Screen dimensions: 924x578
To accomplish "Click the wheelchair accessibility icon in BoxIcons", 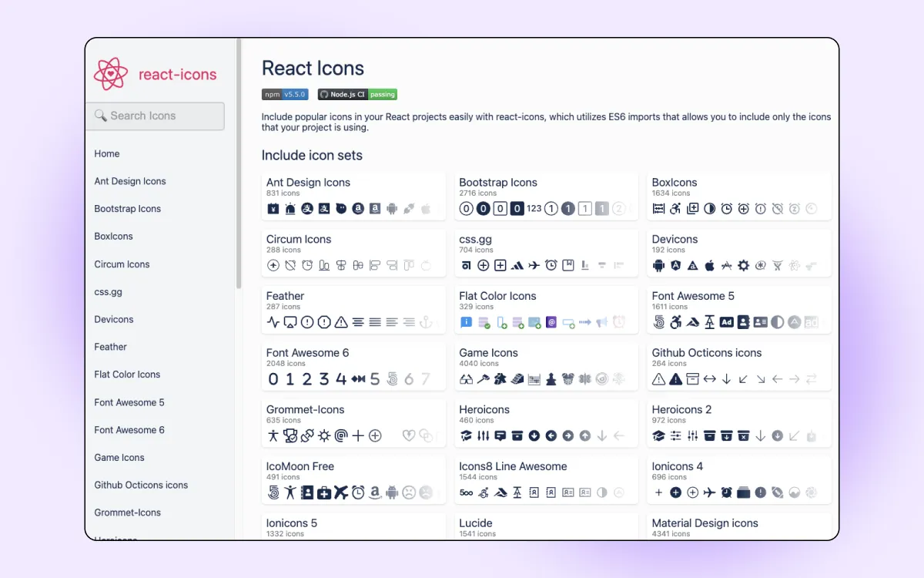I will tap(675, 208).
